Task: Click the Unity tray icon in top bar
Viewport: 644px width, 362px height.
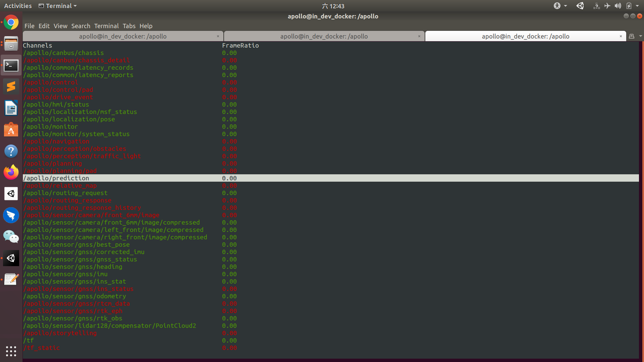Action: 580,6
